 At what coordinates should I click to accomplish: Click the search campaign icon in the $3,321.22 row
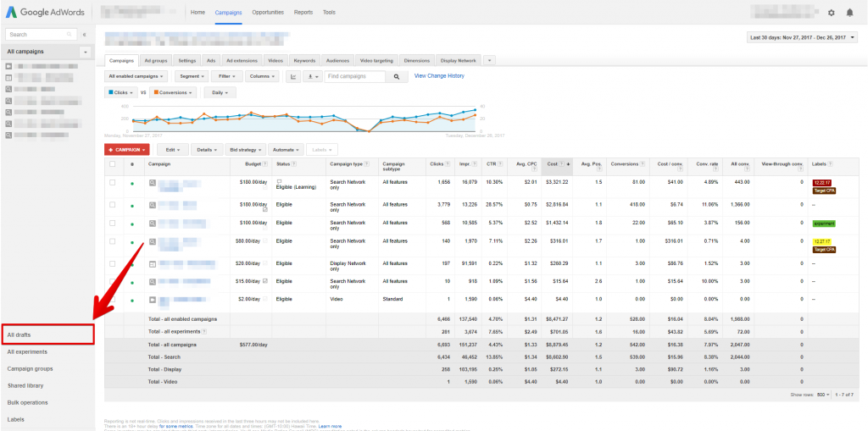(153, 183)
